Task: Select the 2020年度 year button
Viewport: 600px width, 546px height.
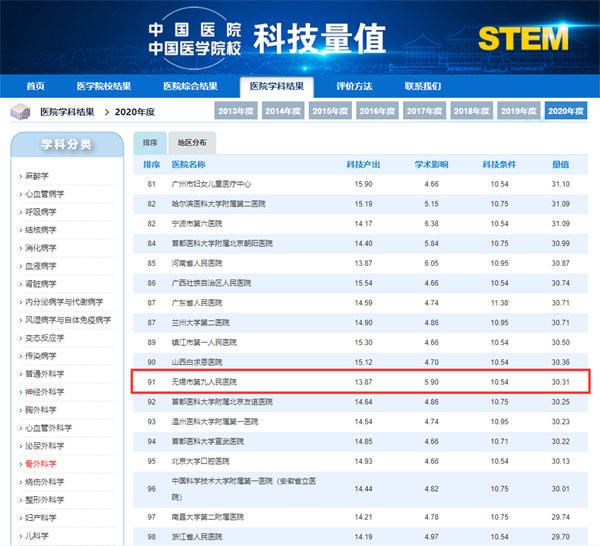Action: click(x=566, y=111)
